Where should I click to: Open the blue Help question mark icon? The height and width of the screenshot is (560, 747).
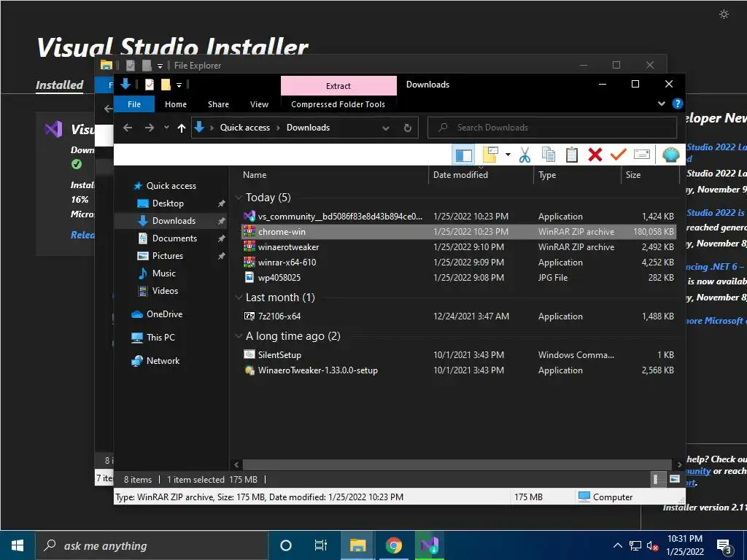pos(677,104)
